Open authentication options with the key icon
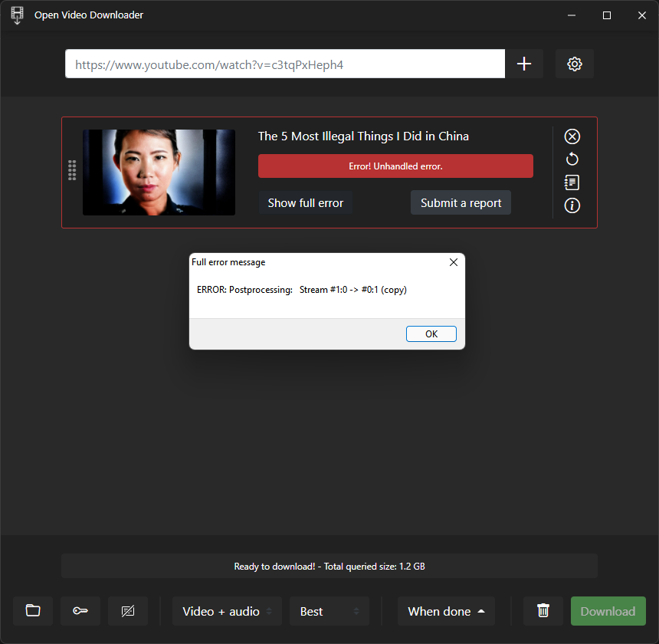Viewport: 659px width, 644px height. 80,610
